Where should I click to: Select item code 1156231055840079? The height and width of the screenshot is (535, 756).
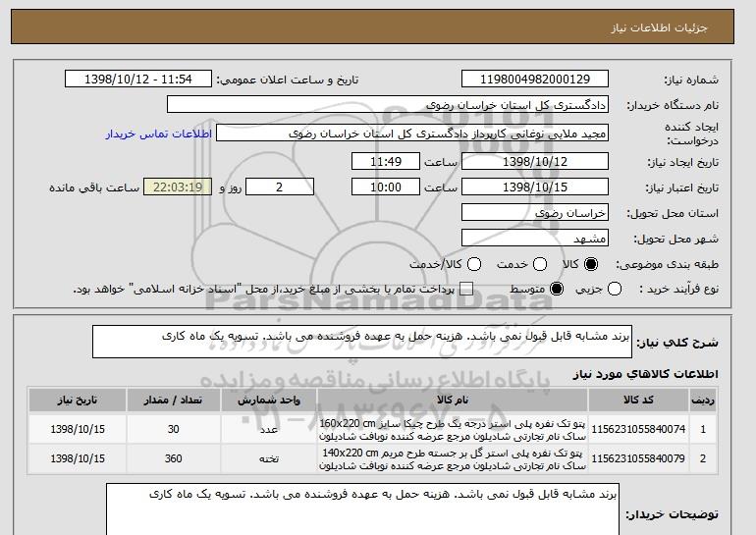638,458
